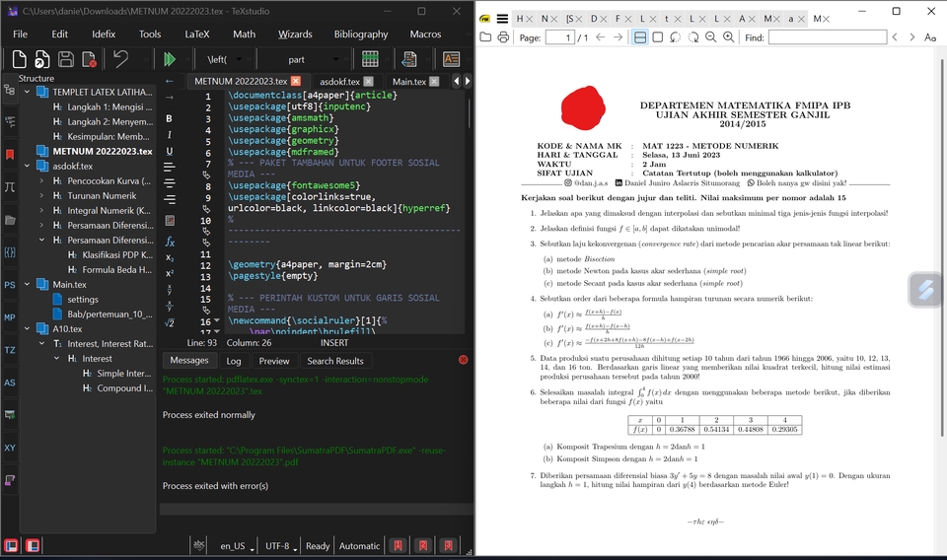Screen dimensions: 947x560
Task: Collapse the TEMPLET LATEX LATIHA... tree node
Action: pyautogui.click(x=28, y=92)
